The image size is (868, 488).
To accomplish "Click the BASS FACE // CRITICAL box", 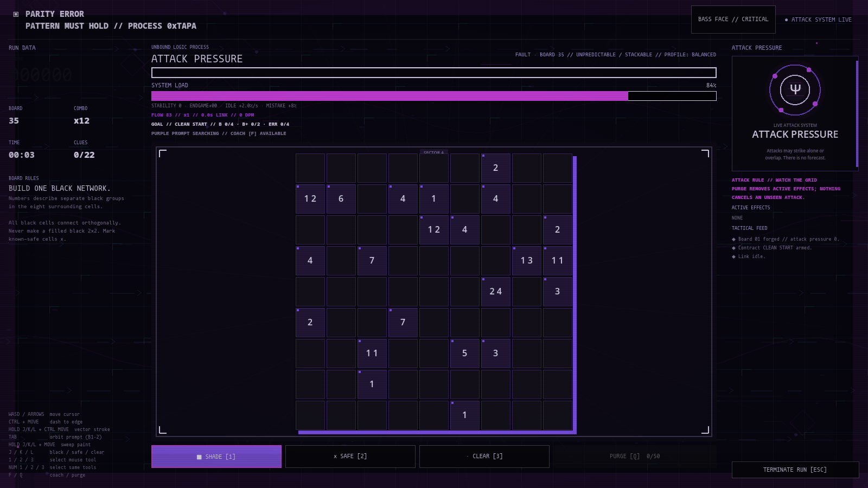I will pyautogui.click(x=733, y=20).
